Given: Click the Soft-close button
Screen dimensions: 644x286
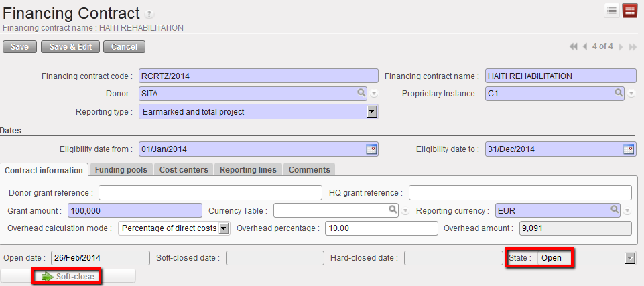Looking at the screenshot, I should pyautogui.click(x=68, y=276).
